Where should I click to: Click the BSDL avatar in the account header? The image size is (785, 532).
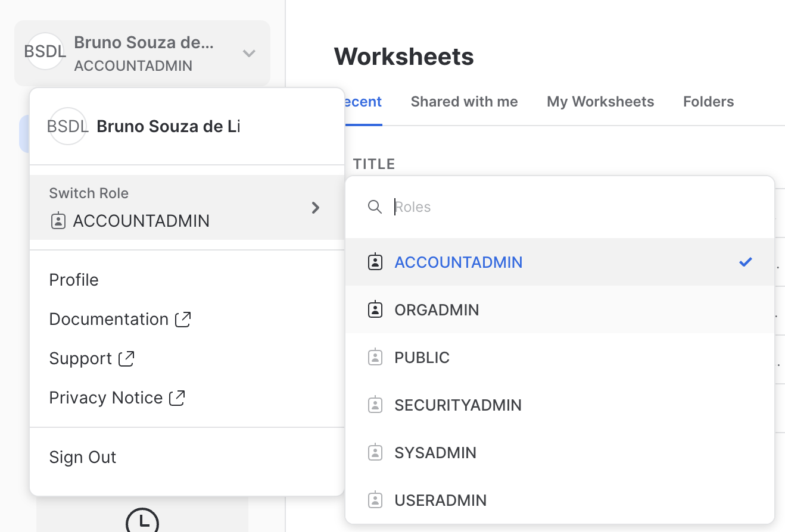pos(45,52)
